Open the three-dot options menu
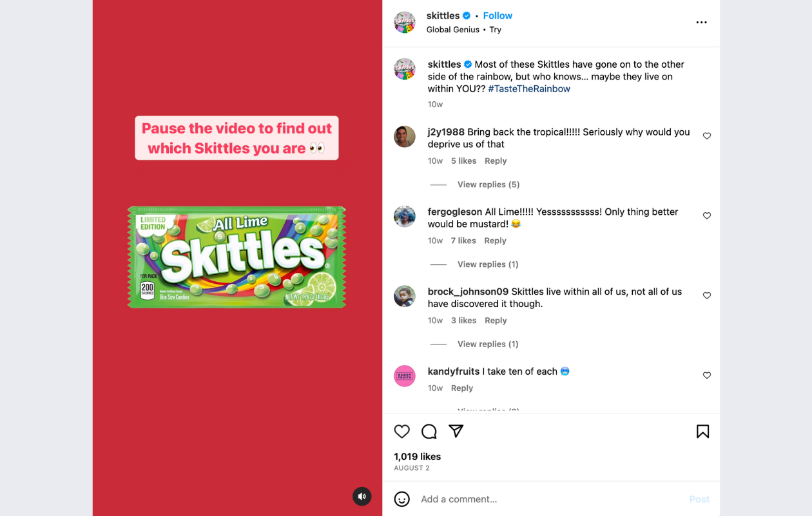Viewport: 812px width, 516px height. click(701, 22)
